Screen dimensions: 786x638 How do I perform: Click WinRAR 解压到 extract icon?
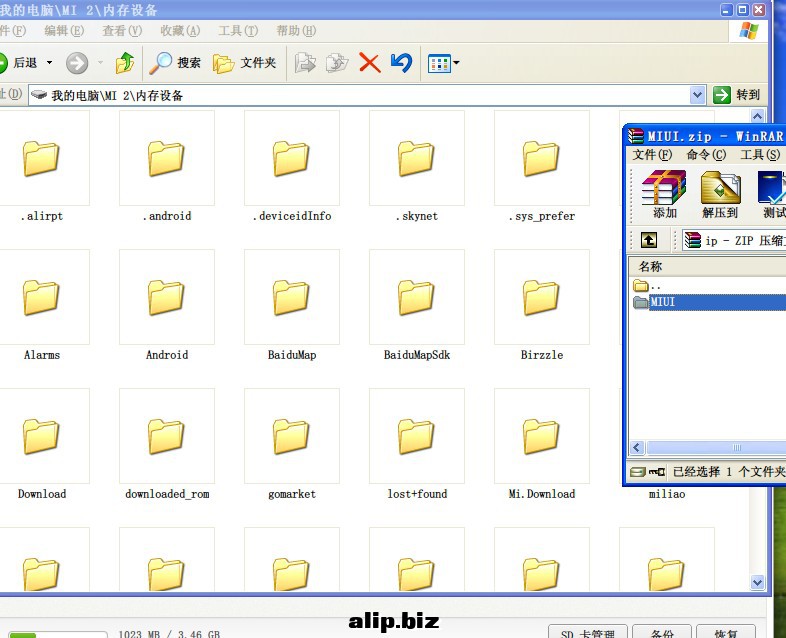click(720, 194)
